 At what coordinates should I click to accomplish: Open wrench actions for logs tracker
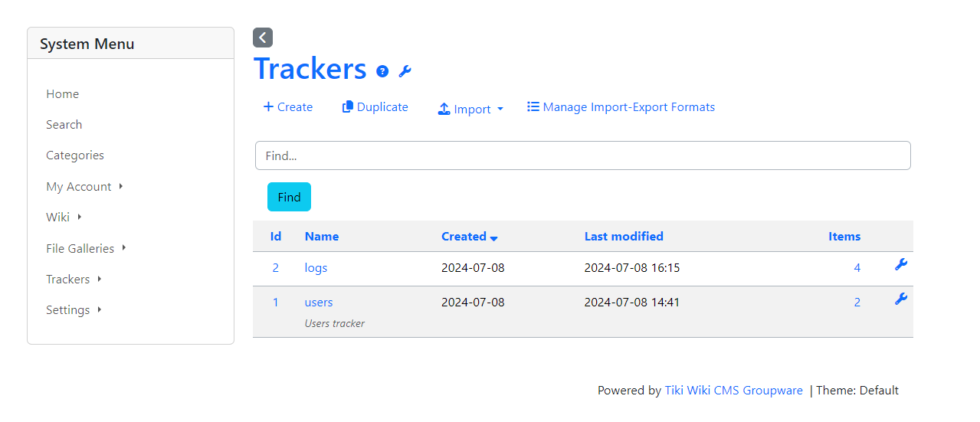[x=901, y=264]
